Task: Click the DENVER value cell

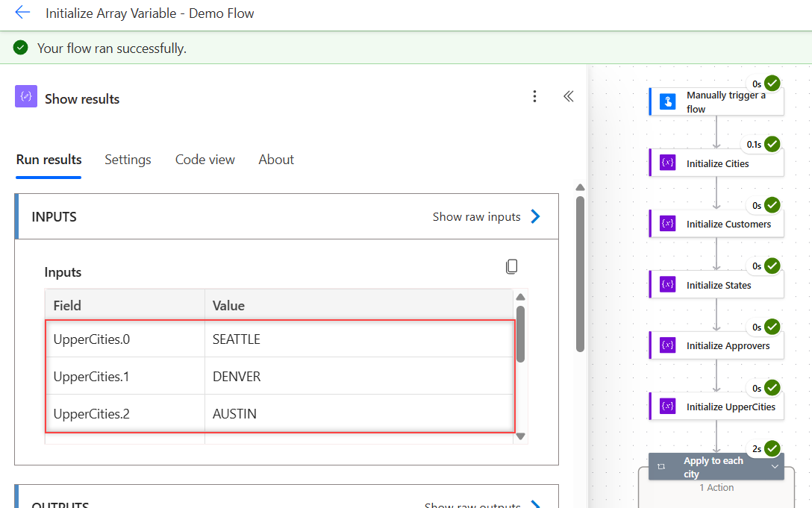Action: click(x=360, y=376)
